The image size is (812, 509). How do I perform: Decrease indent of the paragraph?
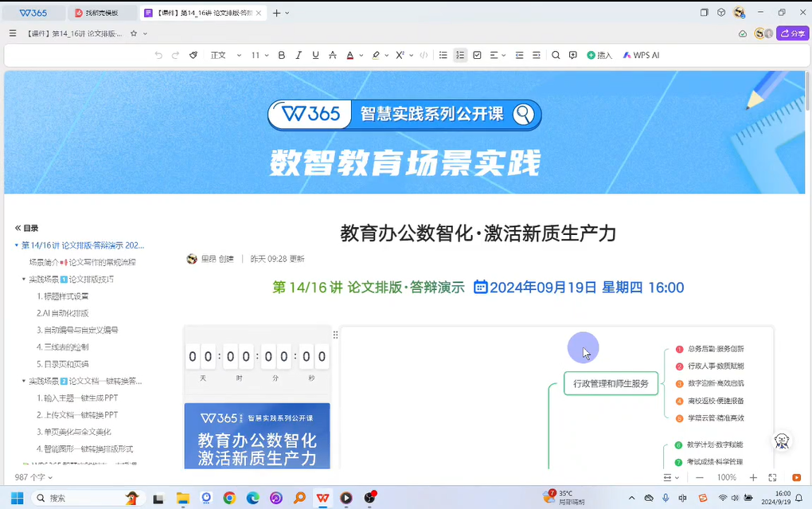[520, 56]
